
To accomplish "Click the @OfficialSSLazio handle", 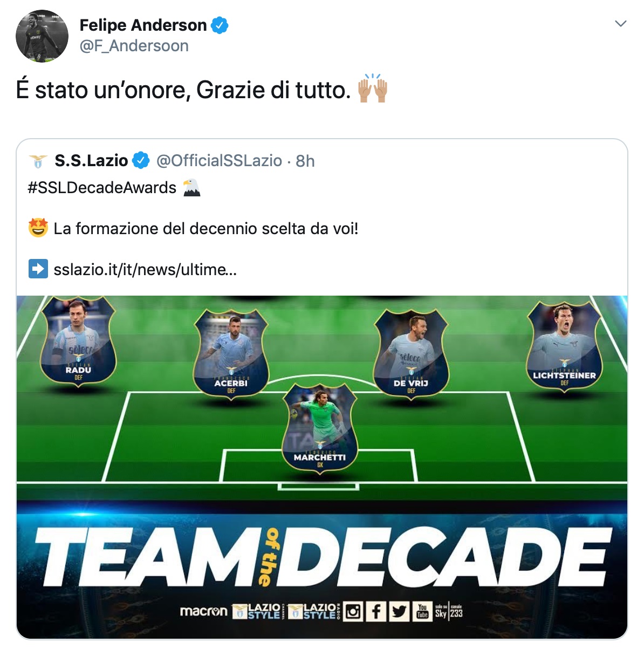I will (219, 161).
